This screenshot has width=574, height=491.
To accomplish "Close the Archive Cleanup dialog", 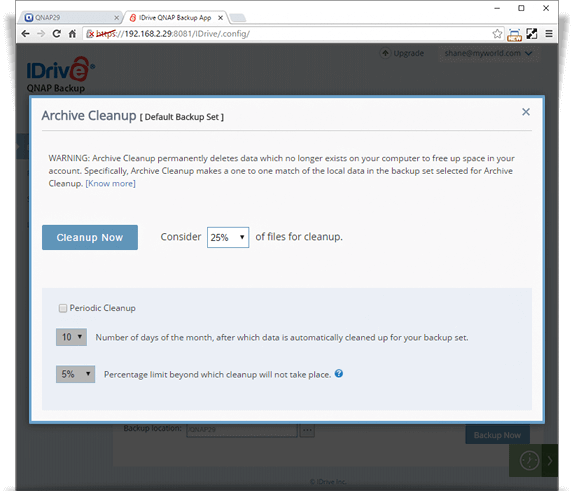I will [x=526, y=112].
